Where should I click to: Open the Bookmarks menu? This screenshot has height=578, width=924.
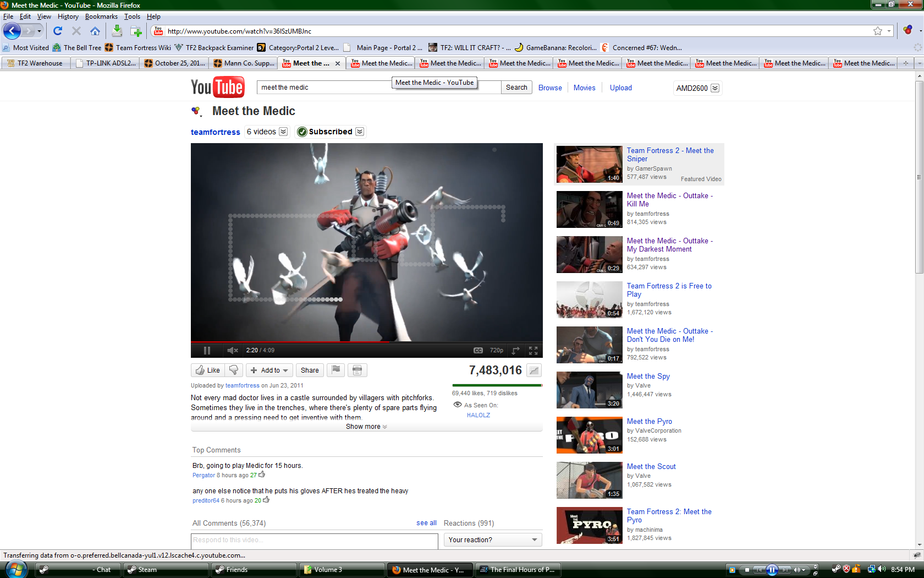101,17
